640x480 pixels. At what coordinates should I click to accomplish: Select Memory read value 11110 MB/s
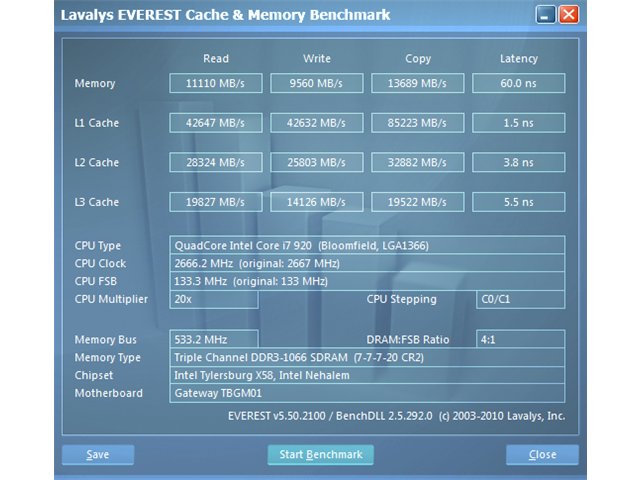click(216, 83)
